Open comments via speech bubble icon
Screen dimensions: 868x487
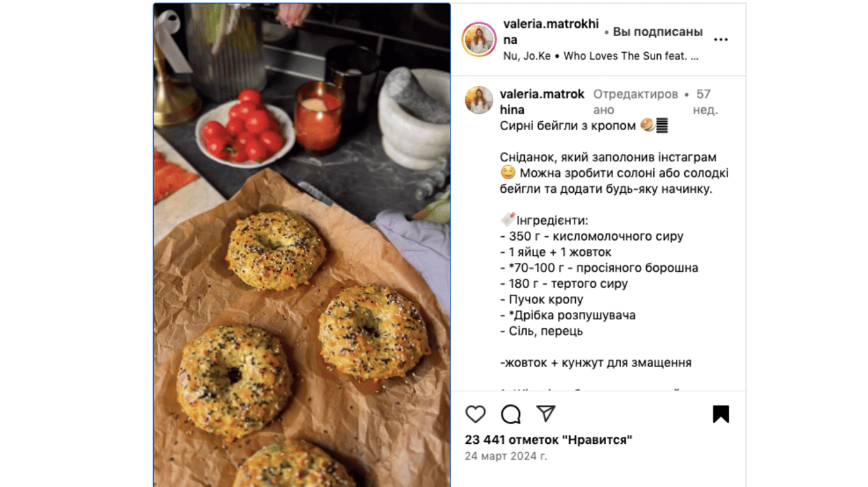[511, 415]
